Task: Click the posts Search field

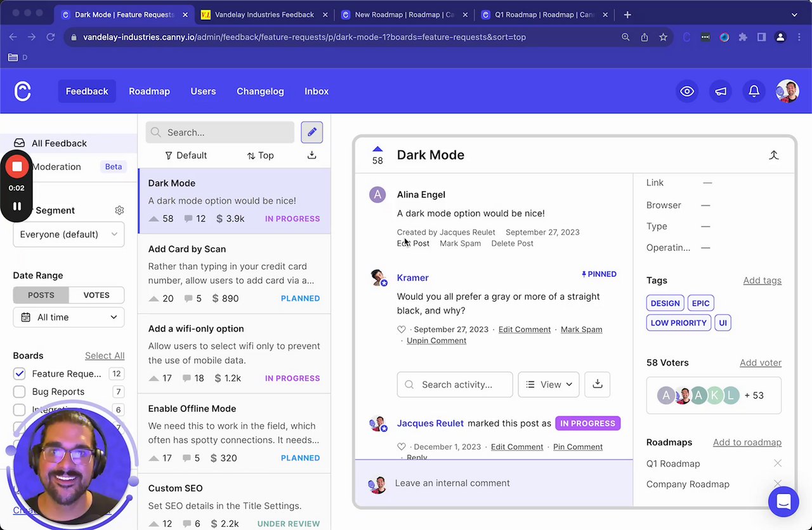Action: tap(220, 132)
